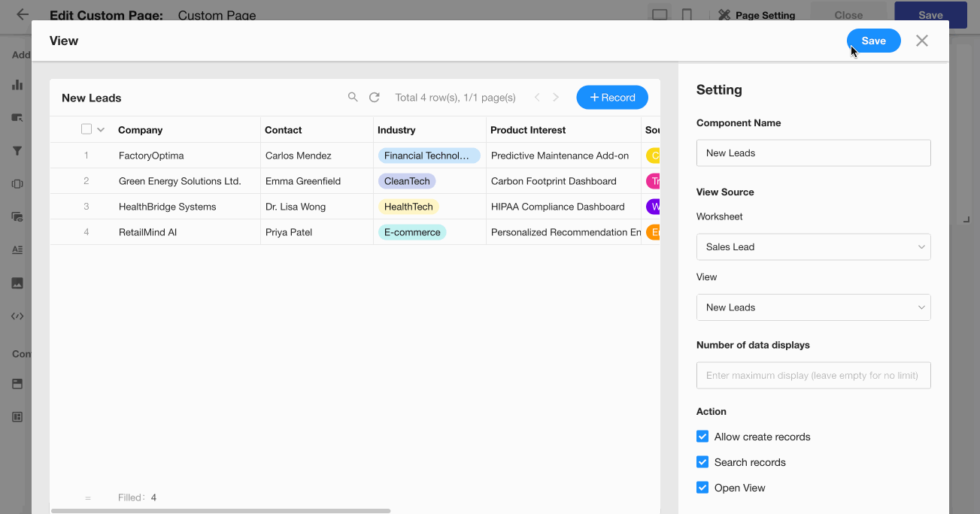Click the Number of data displays field
Image resolution: width=980 pixels, height=514 pixels.
(x=813, y=376)
